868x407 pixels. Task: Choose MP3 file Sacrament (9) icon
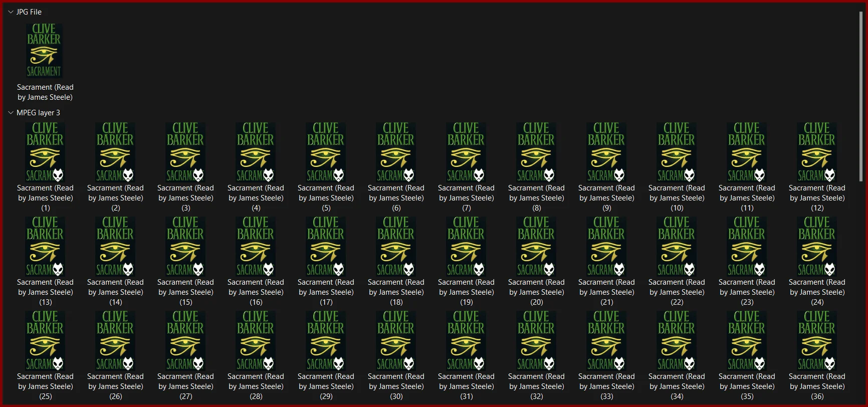click(606, 152)
